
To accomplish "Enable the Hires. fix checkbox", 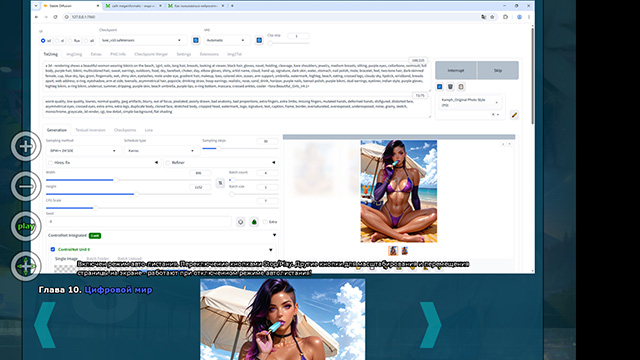I will coord(51,163).
